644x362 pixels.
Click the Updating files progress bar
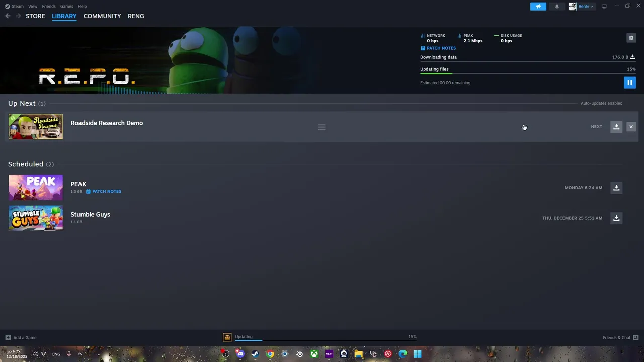[528, 74]
